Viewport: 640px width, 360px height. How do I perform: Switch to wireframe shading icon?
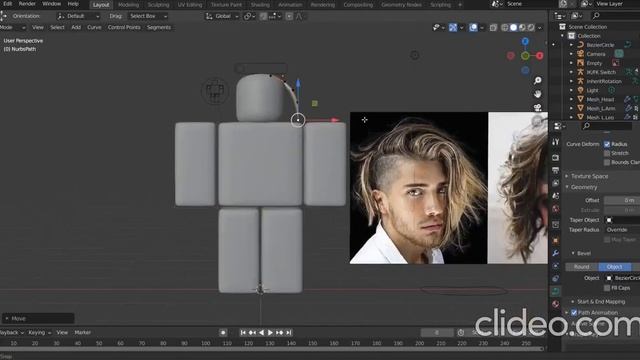pos(505,27)
